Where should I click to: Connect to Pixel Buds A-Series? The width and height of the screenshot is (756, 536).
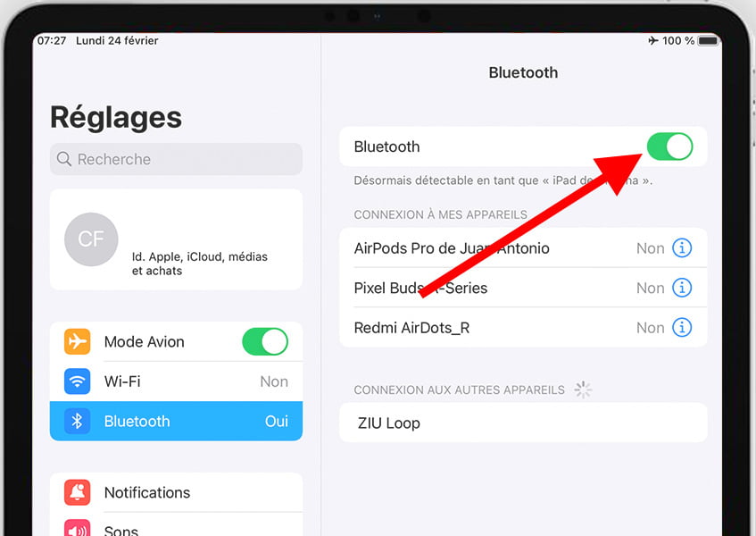pos(523,288)
